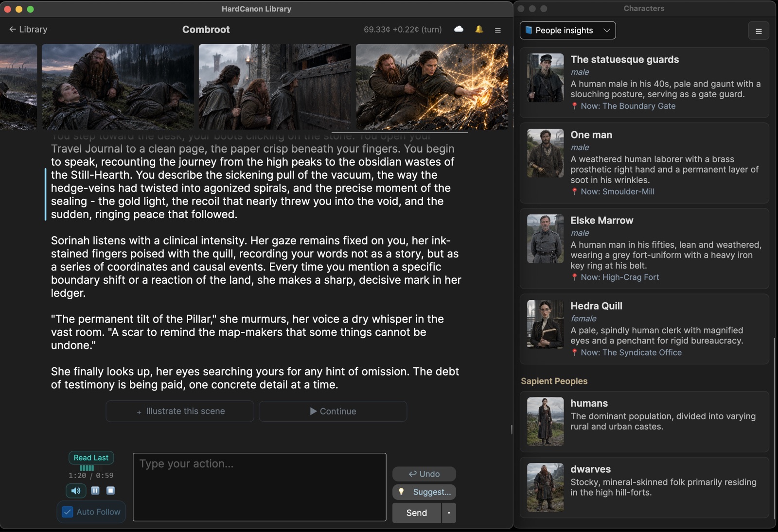Select the One man character title
The height and width of the screenshot is (532, 778).
coord(591,135)
